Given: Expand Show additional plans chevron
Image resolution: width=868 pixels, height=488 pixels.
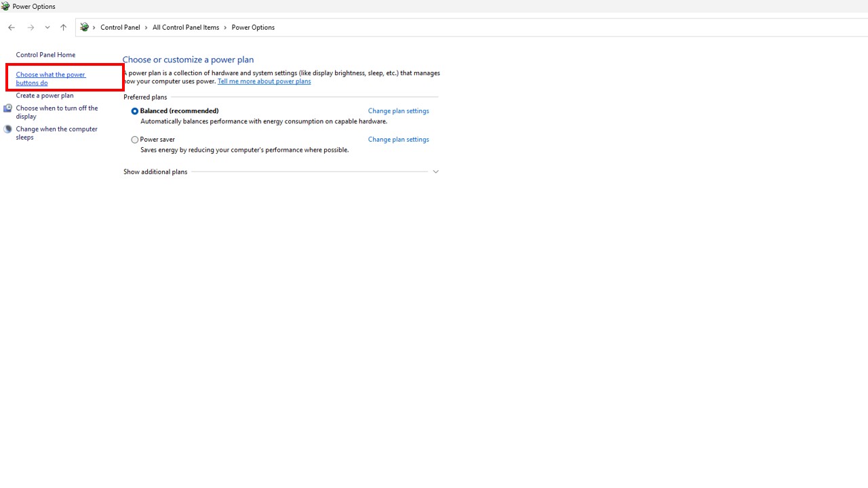Looking at the screenshot, I should [435, 172].
